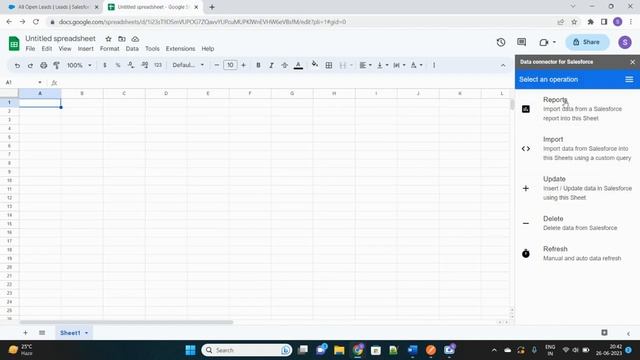Open the Data menu

tap(132, 49)
